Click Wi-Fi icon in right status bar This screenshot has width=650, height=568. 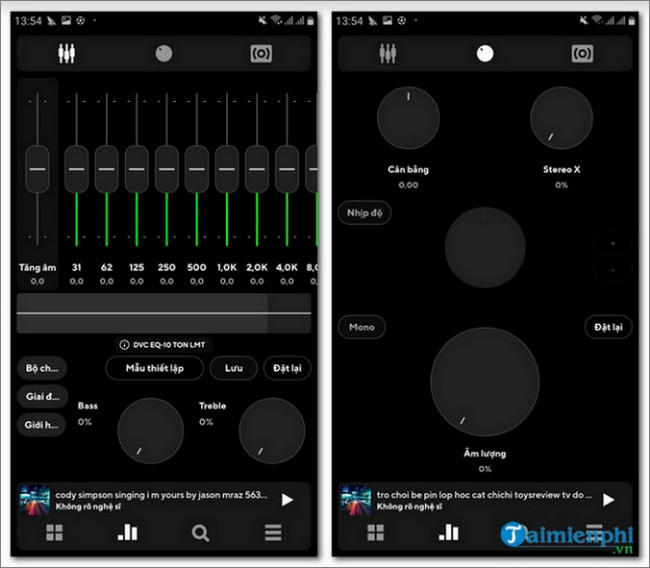pos(597,20)
